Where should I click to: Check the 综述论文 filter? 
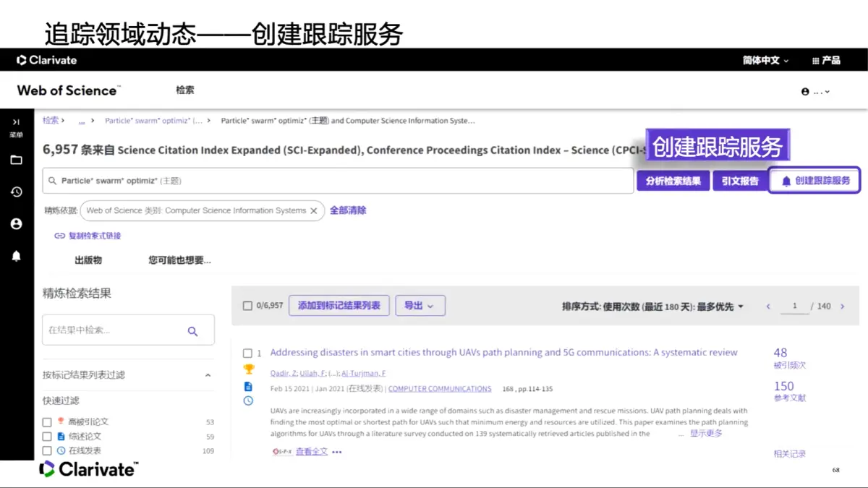point(47,437)
